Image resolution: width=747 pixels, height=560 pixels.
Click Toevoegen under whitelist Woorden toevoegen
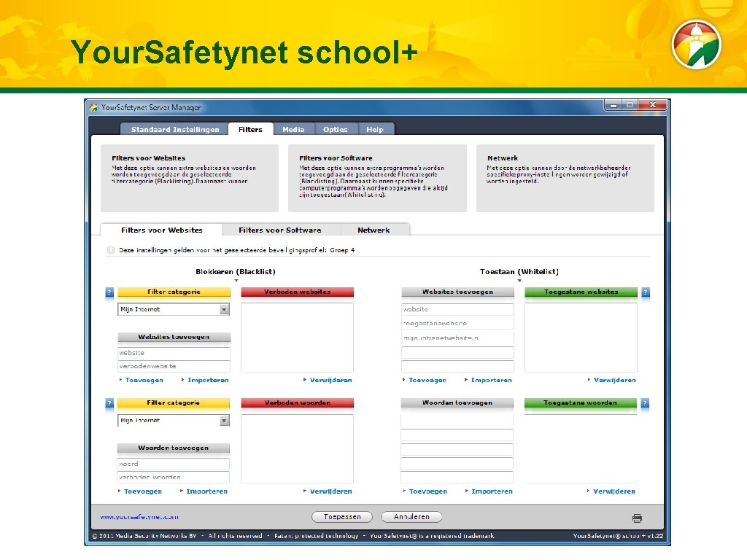427,491
